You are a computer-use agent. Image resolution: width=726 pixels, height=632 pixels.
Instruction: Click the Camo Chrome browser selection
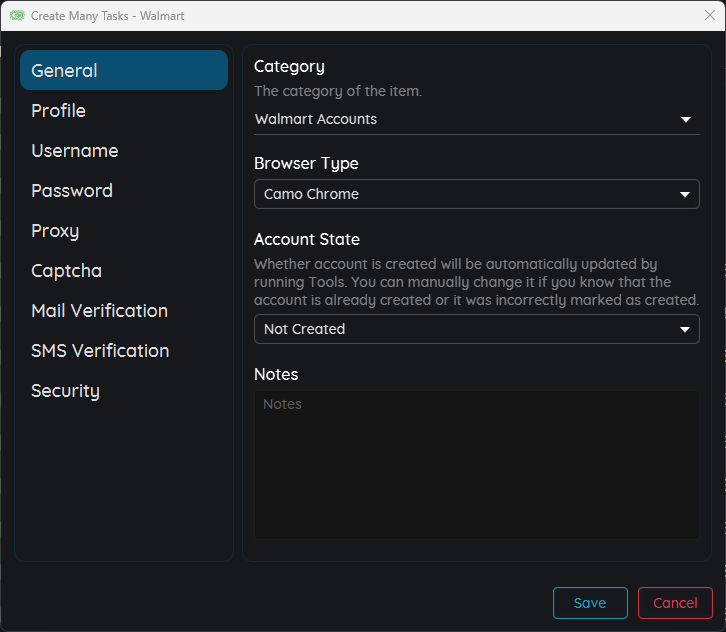click(460, 194)
